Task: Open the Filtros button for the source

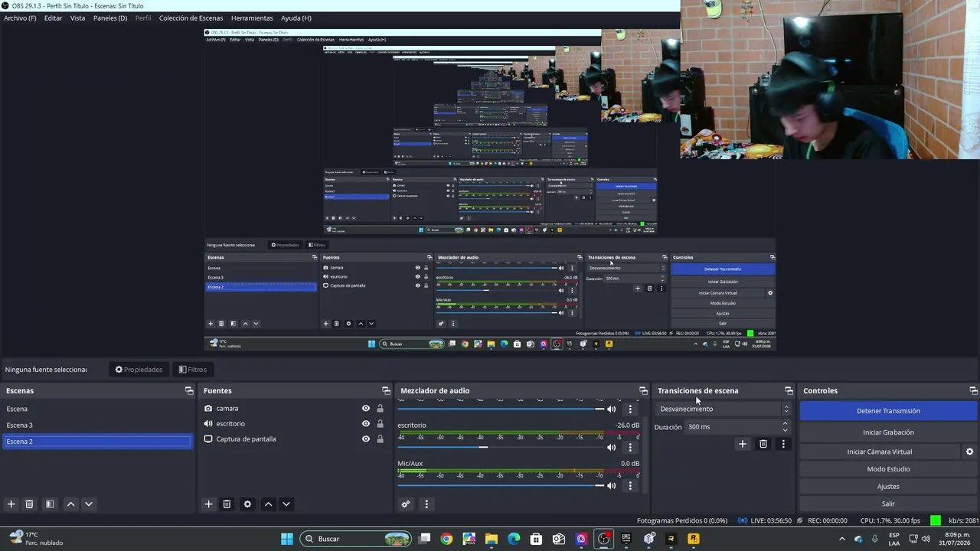Action: tap(193, 370)
